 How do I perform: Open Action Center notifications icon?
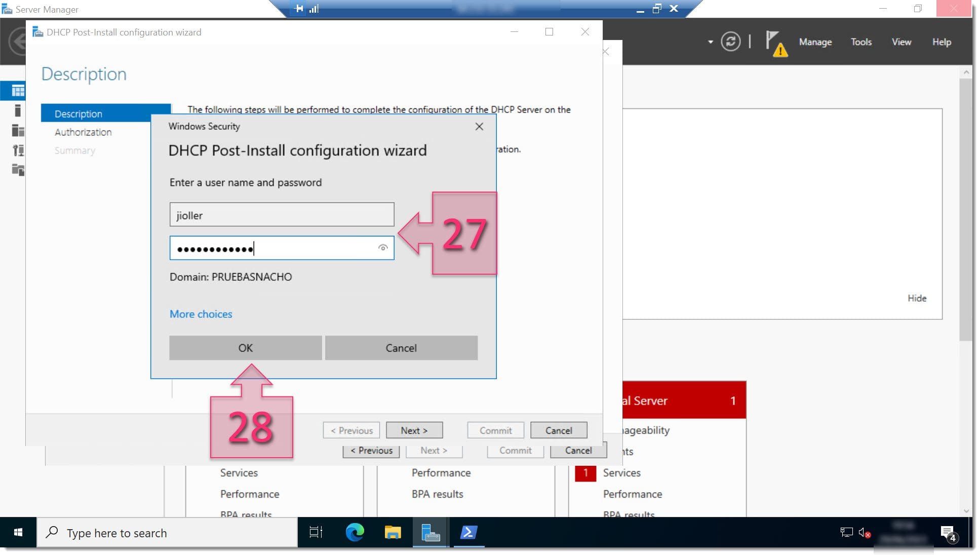948,533
